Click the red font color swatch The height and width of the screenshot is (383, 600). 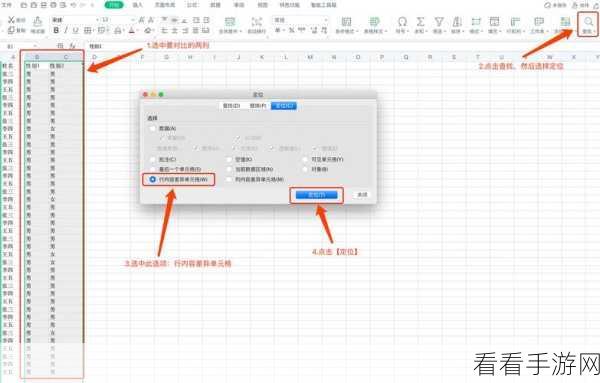(132, 30)
